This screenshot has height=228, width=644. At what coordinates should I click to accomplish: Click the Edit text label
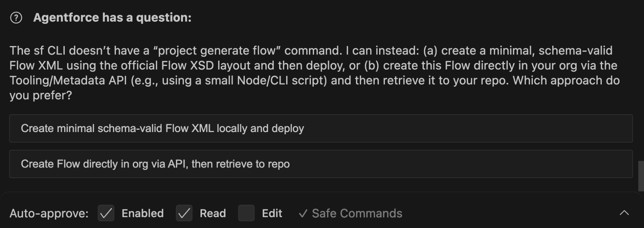click(272, 214)
